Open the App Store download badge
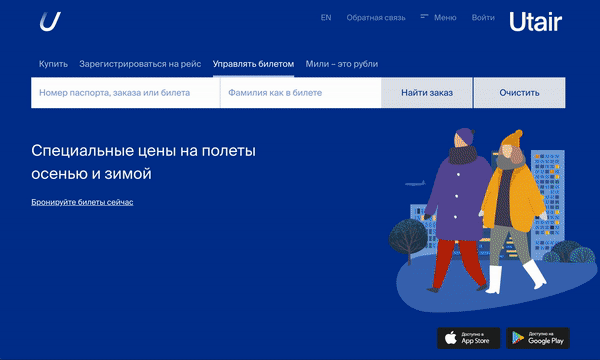 click(468, 338)
